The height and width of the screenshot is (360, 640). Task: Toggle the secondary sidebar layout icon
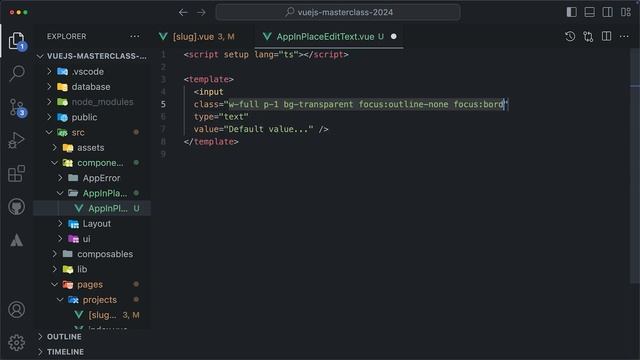point(607,12)
